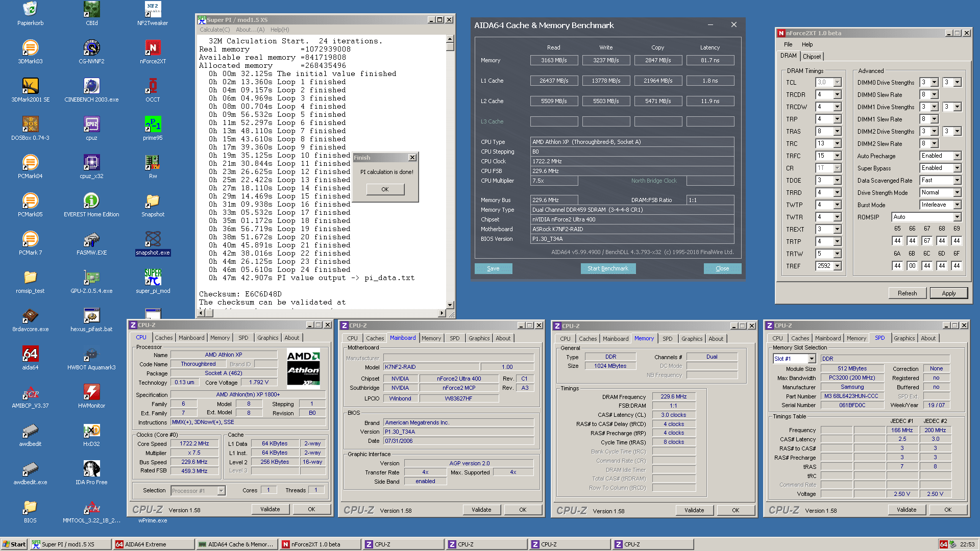This screenshot has width=980, height=551.
Task: Click the TREF value field
Action: click(x=825, y=266)
